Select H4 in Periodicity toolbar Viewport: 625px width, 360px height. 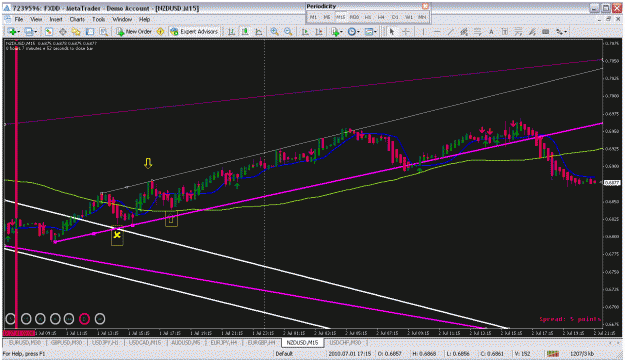click(381, 17)
